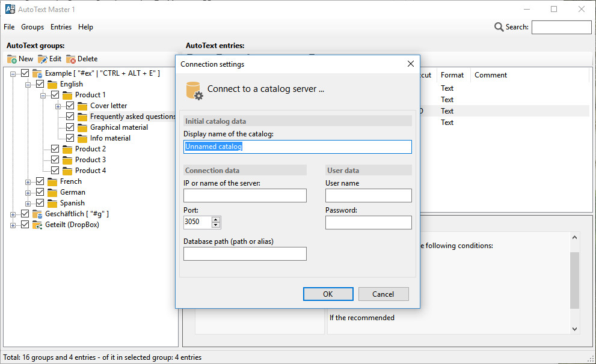This screenshot has height=364, width=596.
Task: Click the description panel scroll up arrow
Action: pyautogui.click(x=574, y=238)
